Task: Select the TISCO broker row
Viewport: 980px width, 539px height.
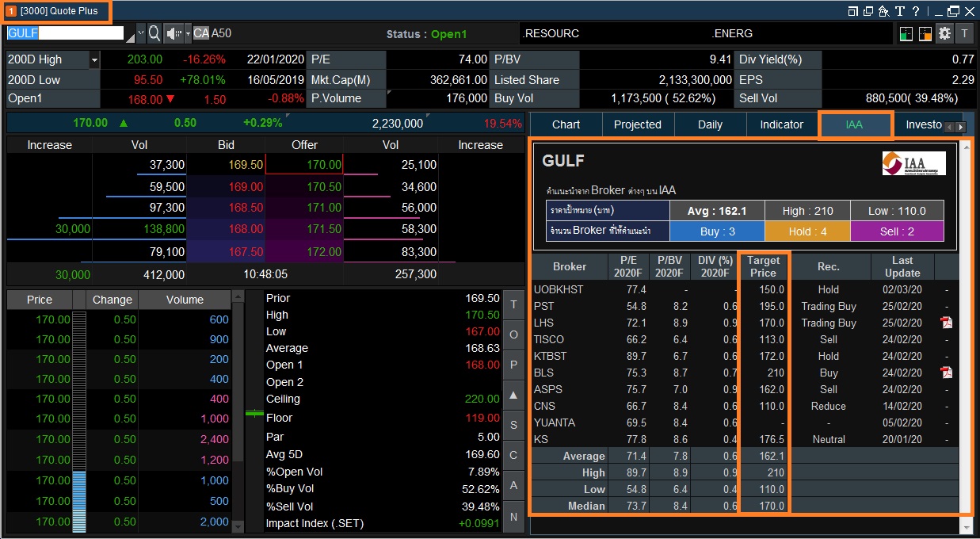Action: point(743,339)
